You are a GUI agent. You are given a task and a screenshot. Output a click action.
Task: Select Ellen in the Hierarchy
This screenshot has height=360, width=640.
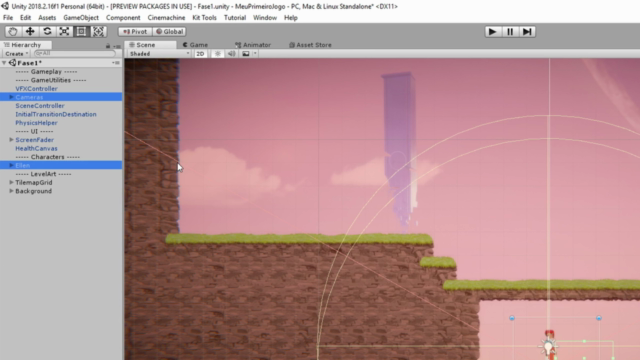coord(22,165)
